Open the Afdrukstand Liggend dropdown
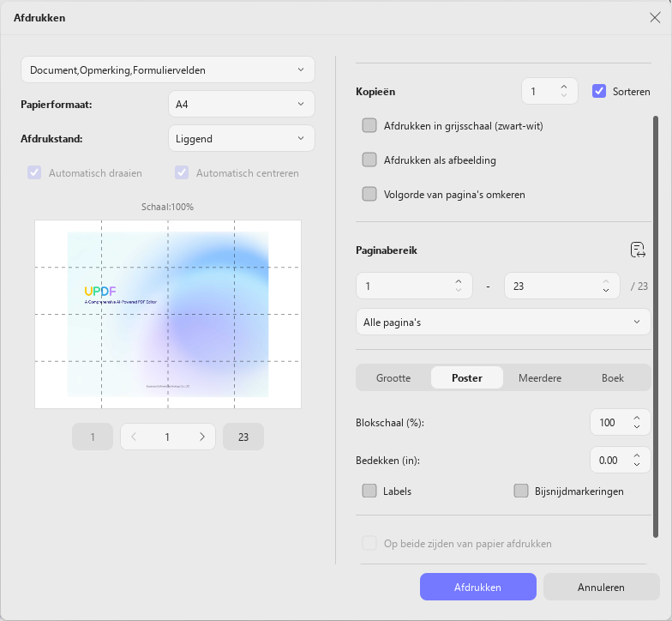Screen dimensions: 672x621 pyautogui.click(x=242, y=139)
